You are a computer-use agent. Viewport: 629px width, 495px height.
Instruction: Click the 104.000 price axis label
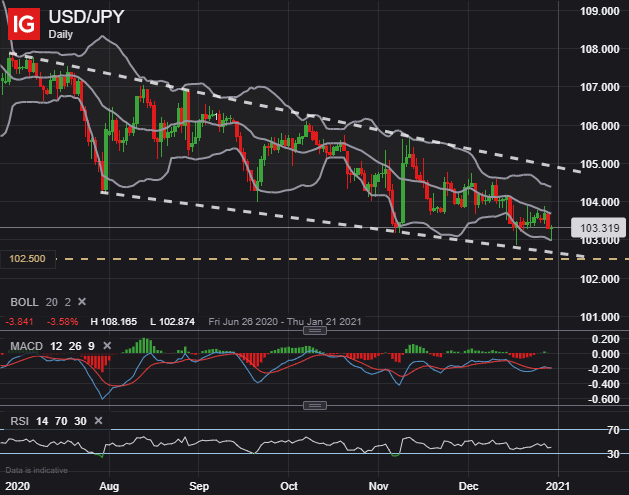tap(600, 202)
